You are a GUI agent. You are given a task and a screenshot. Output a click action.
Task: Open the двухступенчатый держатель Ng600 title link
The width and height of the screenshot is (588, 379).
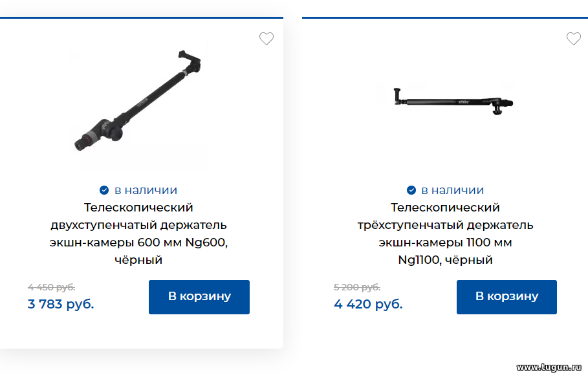coord(138,233)
